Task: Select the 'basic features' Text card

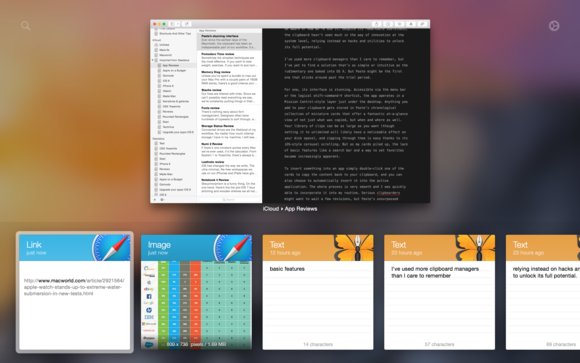Action: point(318,292)
